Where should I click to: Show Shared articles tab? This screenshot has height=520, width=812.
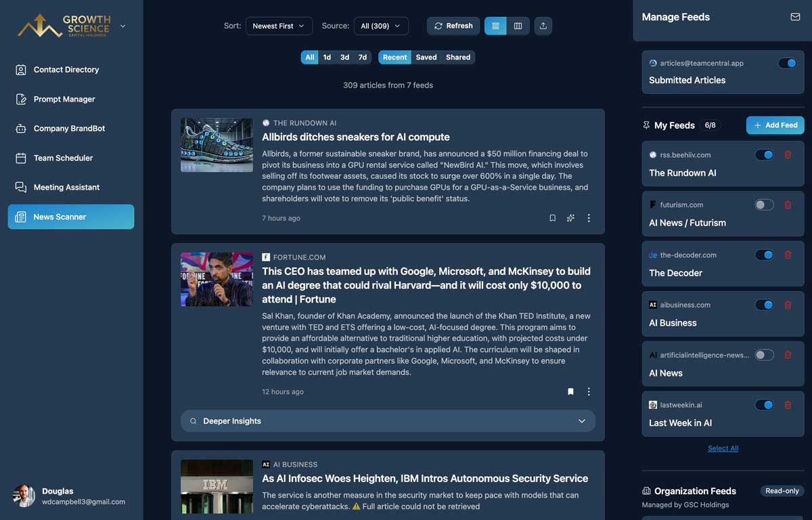click(458, 58)
